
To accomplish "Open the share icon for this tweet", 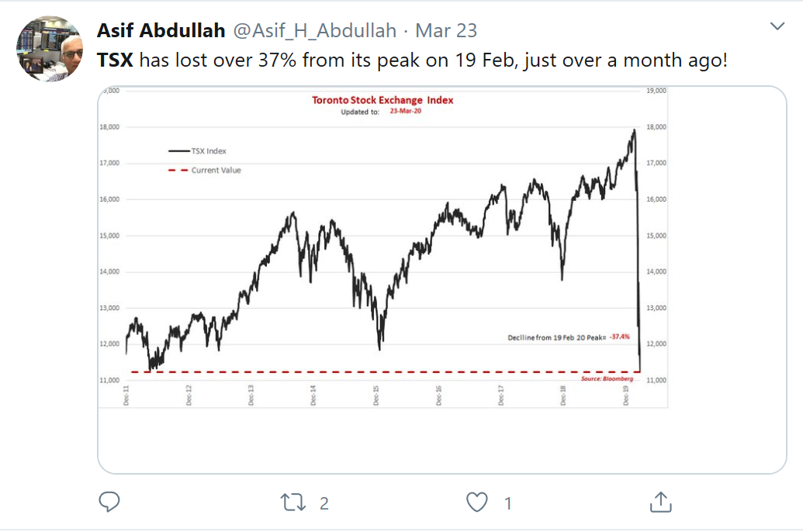I will [x=660, y=502].
